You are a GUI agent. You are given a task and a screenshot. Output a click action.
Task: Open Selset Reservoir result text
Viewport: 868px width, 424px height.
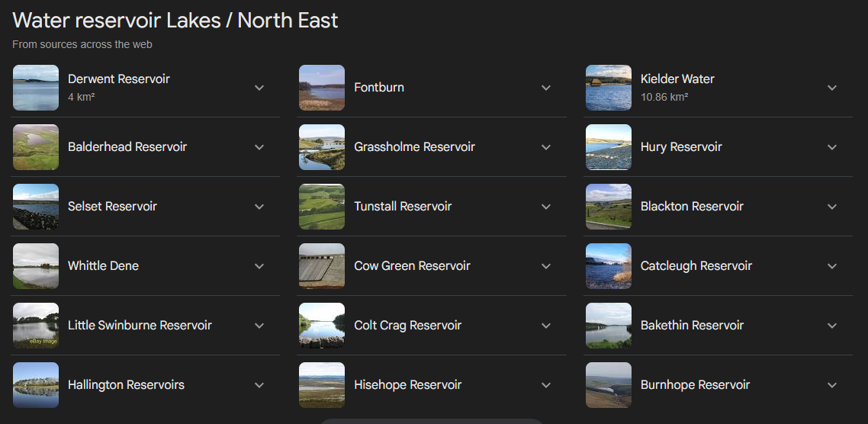[112, 207]
